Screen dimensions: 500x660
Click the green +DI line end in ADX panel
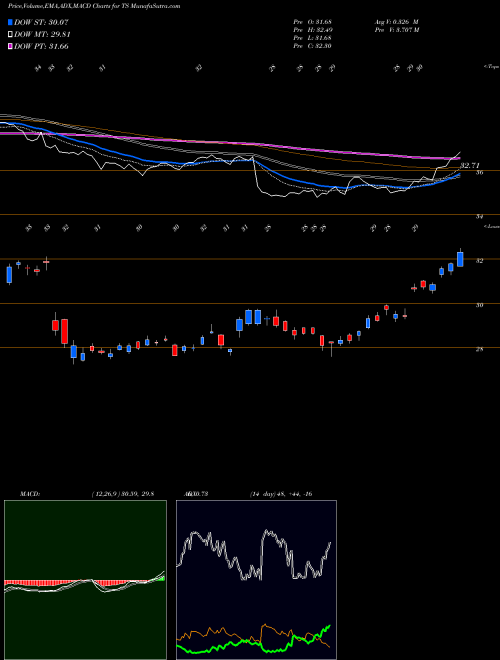(x=330, y=626)
